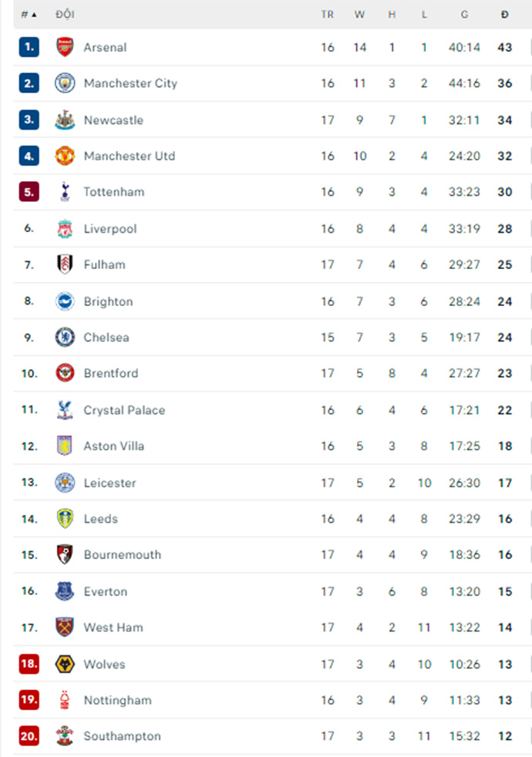
Task: Sort standings by the Đ points header
Action: (x=505, y=15)
